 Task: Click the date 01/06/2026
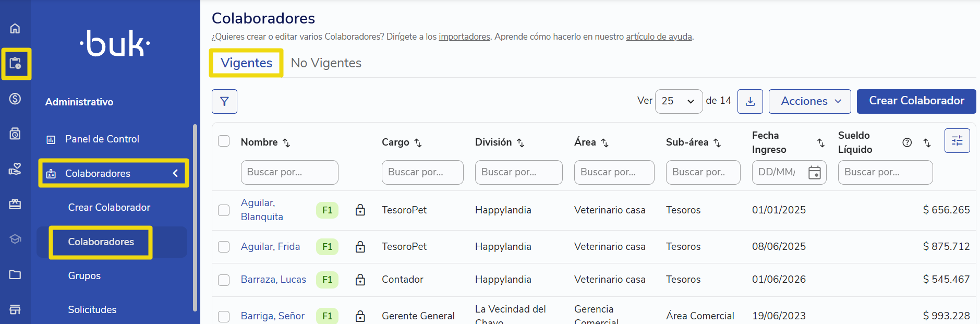[779, 279]
